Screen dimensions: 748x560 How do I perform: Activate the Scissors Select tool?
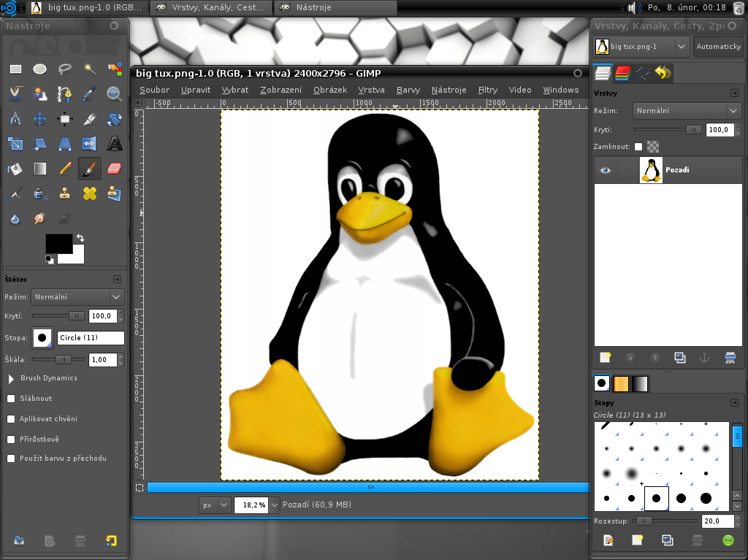pyautogui.click(x=15, y=94)
